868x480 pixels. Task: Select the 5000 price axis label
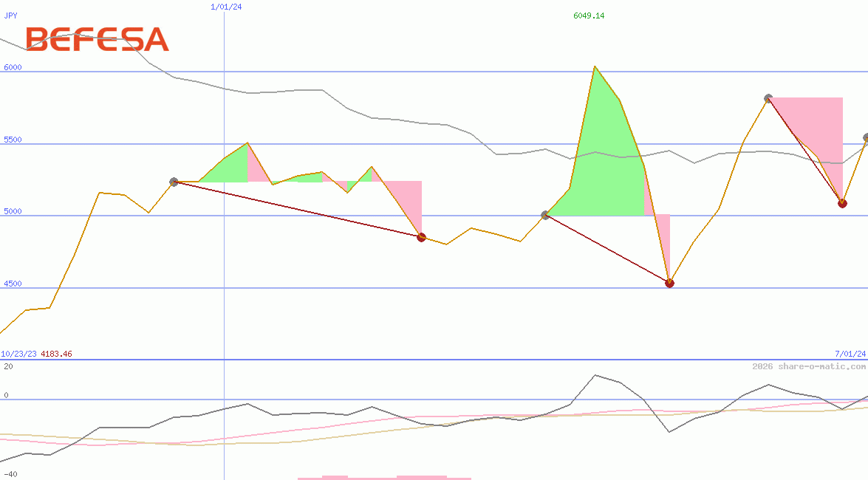tap(13, 211)
